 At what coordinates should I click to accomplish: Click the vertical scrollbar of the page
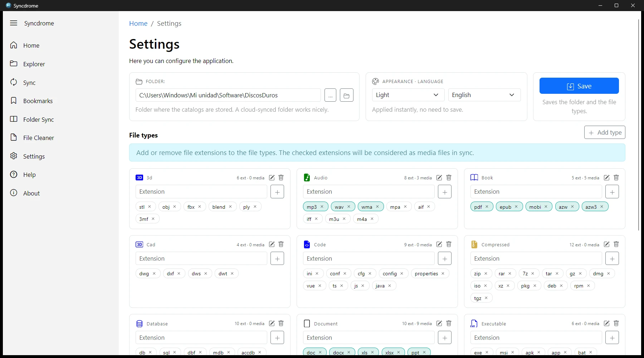(x=639, y=125)
